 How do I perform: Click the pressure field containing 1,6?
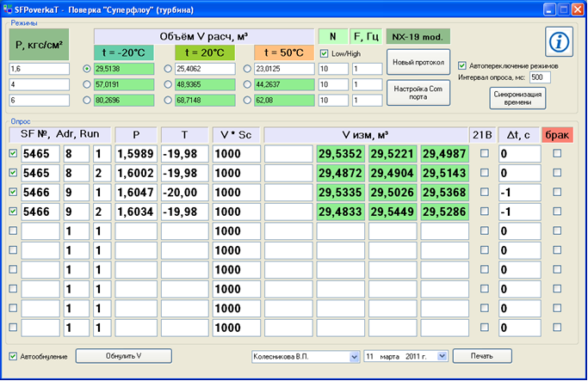point(40,69)
